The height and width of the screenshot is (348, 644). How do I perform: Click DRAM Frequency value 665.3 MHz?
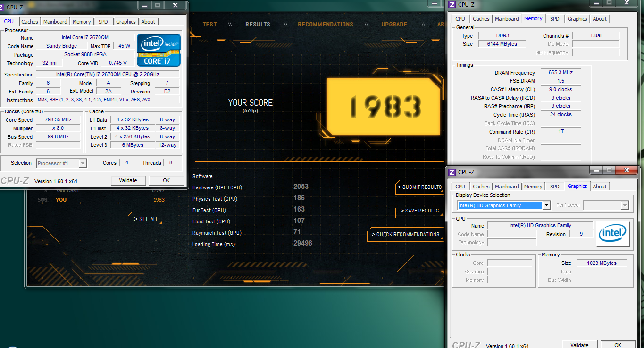click(560, 73)
